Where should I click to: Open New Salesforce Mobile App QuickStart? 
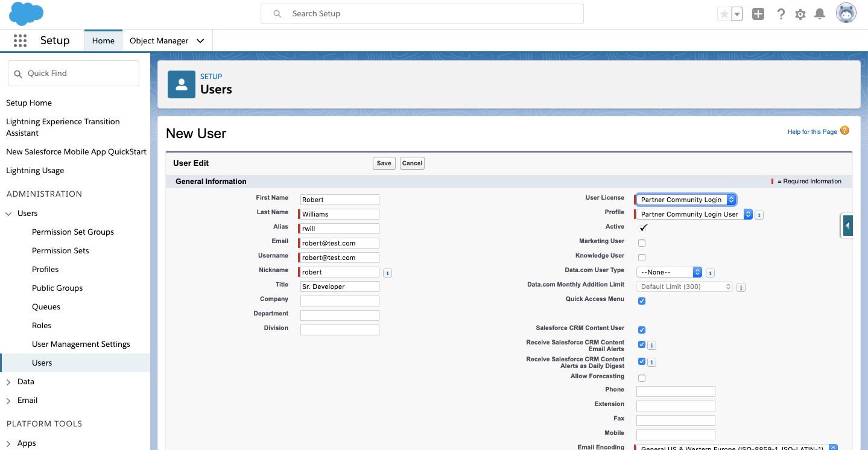click(x=76, y=152)
